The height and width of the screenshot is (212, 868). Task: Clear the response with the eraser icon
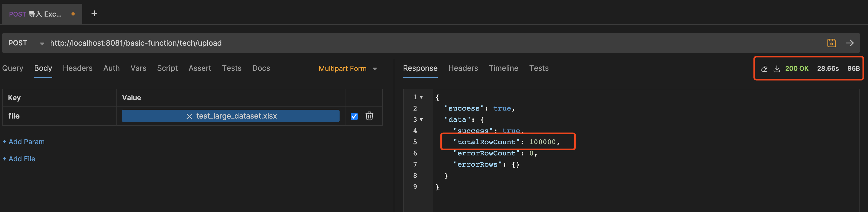(764, 68)
